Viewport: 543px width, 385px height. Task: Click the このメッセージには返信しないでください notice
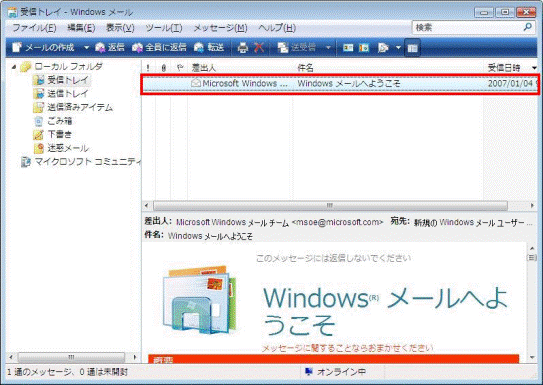coord(333,258)
